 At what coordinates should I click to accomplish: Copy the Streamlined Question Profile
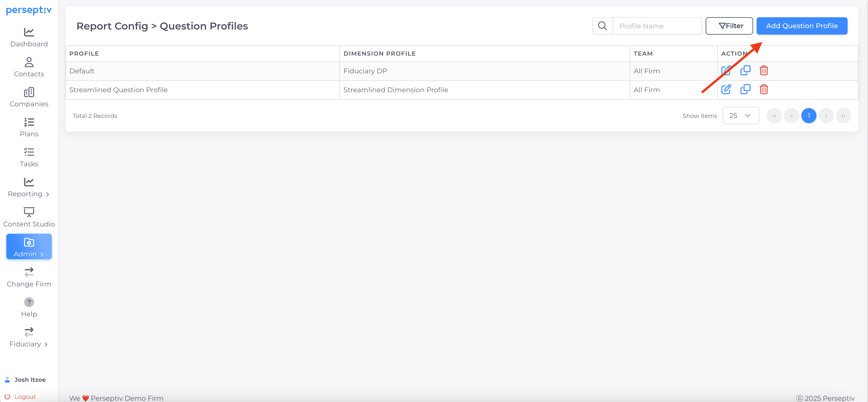pyautogui.click(x=745, y=89)
